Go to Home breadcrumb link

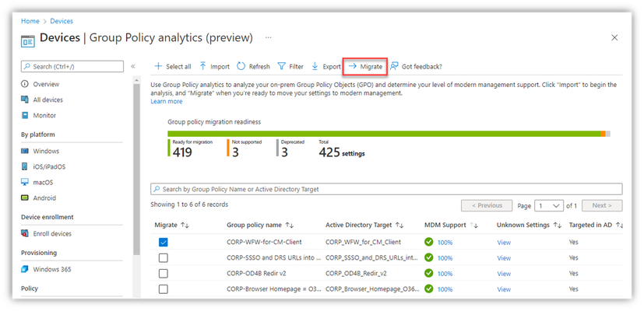[x=30, y=21]
